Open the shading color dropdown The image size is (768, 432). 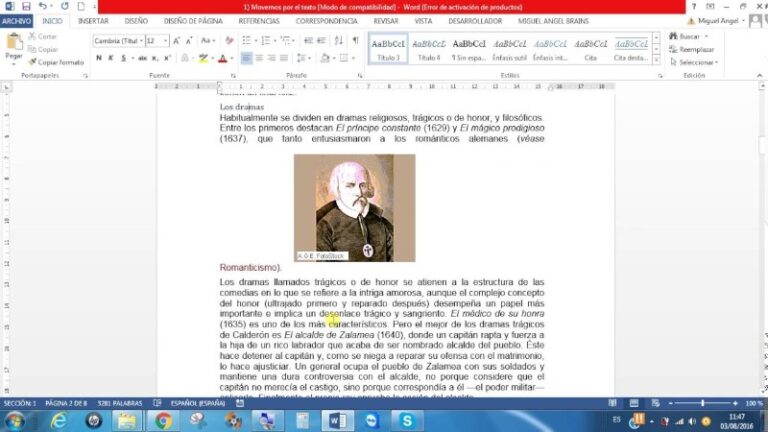click(334, 58)
